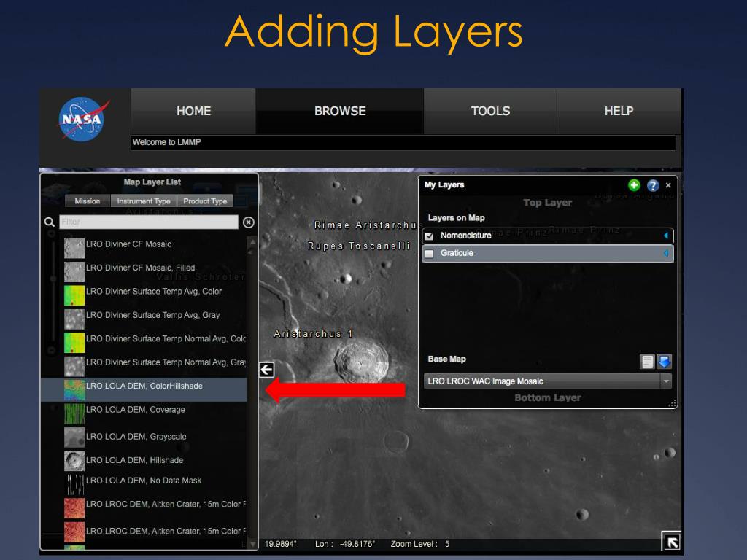Open the BROWSE menu
The image size is (747, 560).
coord(339,111)
